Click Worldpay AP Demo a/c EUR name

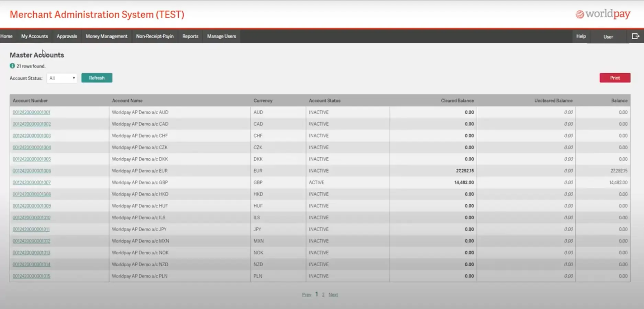click(x=140, y=171)
